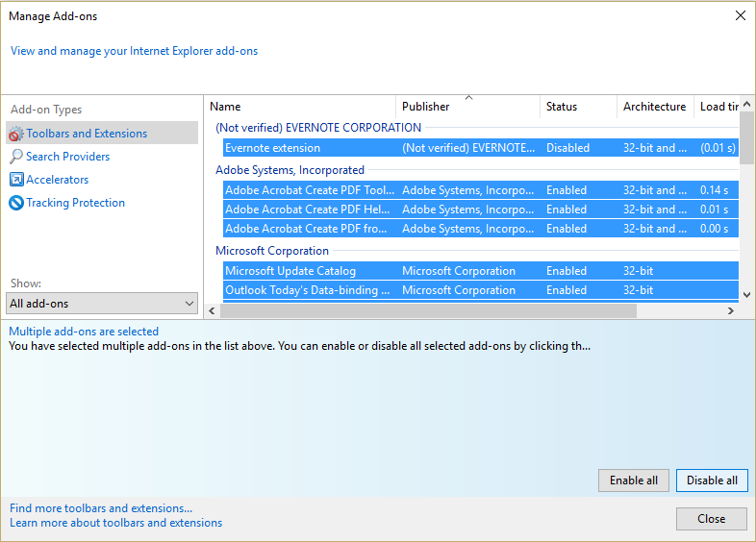Click the Accelerators icon
Image resolution: width=756 pixels, height=542 pixels.
point(15,180)
